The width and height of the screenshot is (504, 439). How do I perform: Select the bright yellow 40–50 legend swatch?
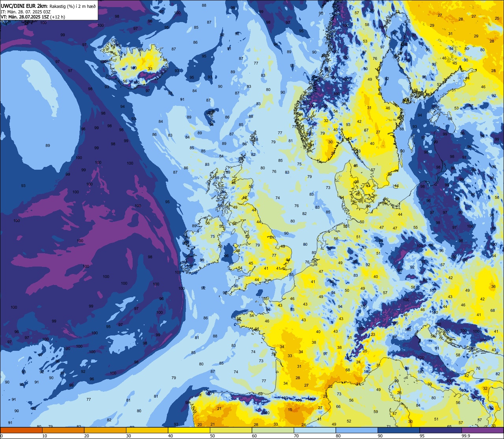[x=189, y=430]
